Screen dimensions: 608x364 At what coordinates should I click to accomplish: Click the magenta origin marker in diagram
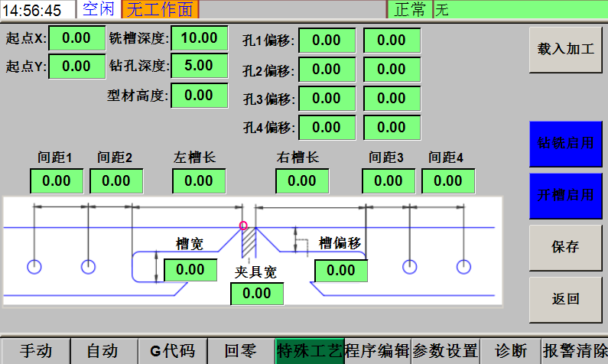[244, 225]
